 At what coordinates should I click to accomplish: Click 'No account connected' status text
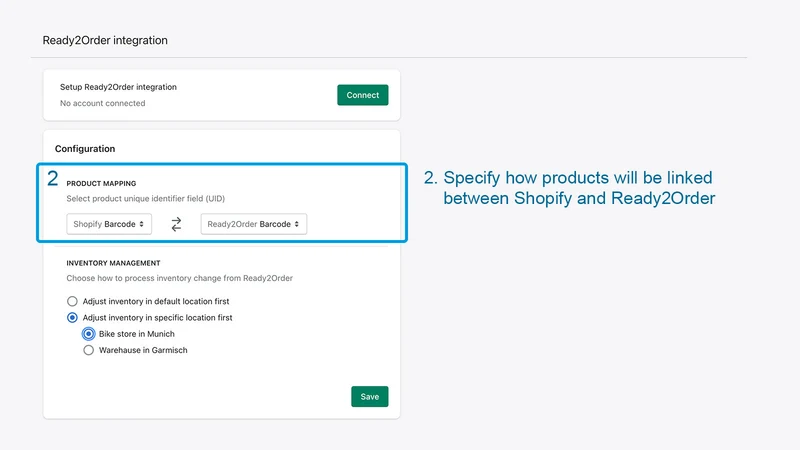(103, 103)
